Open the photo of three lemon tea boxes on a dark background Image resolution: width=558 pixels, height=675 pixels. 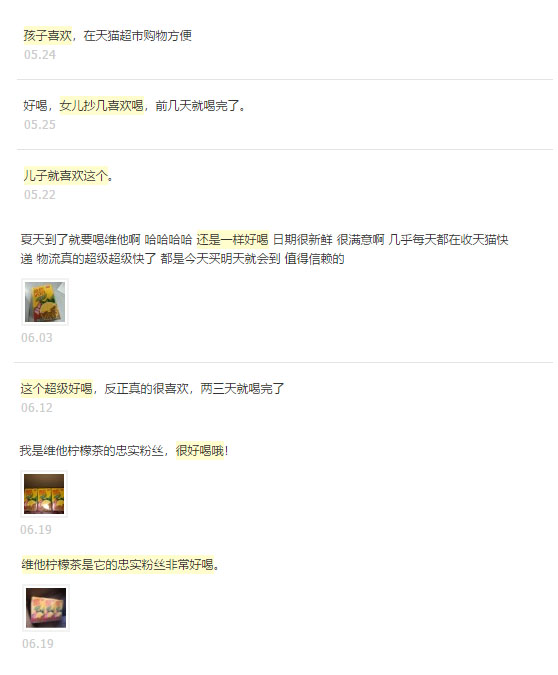point(44,494)
